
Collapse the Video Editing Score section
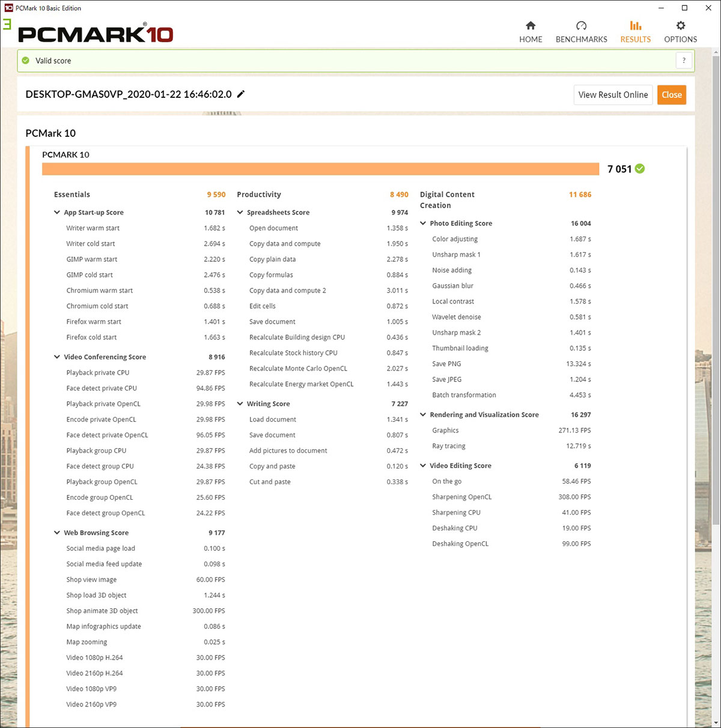pos(423,466)
